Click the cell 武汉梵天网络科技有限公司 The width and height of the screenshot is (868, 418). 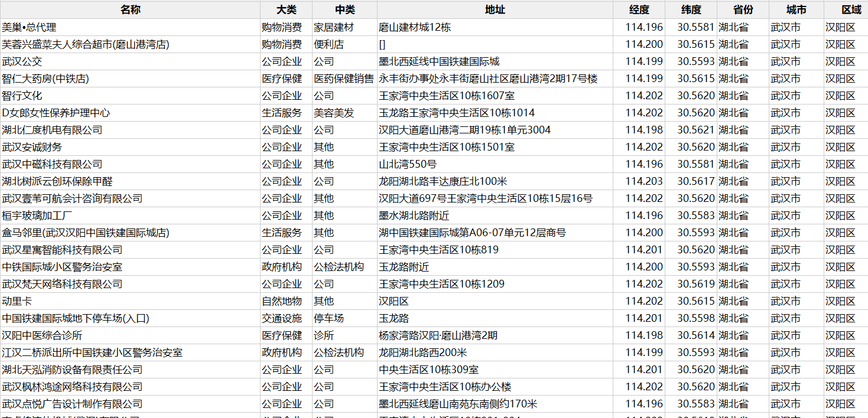click(x=130, y=284)
